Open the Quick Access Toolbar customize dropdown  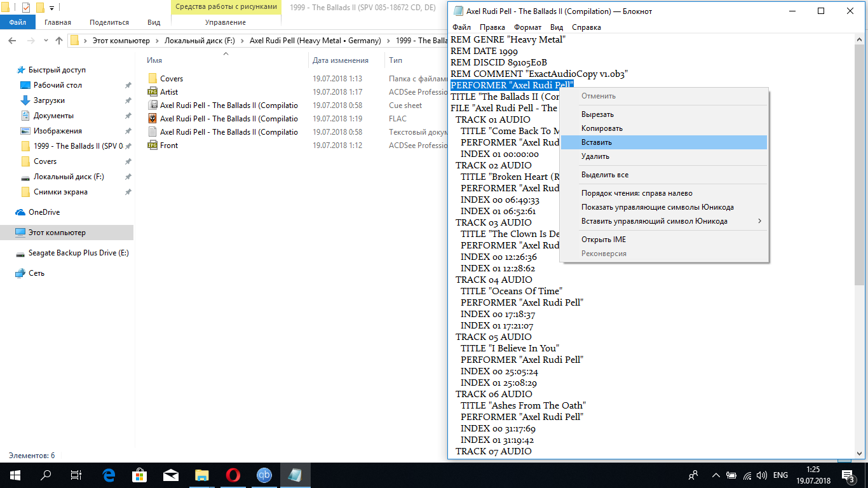point(51,8)
